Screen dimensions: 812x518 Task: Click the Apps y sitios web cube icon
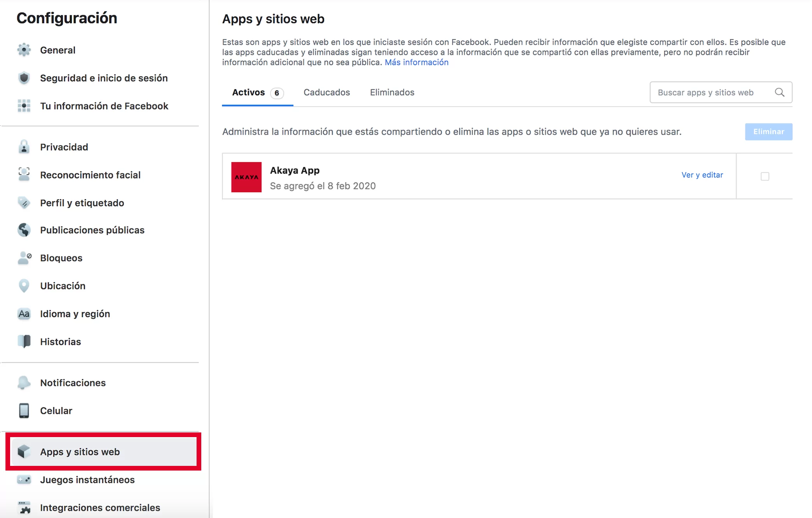pyautogui.click(x=24, y=451)
